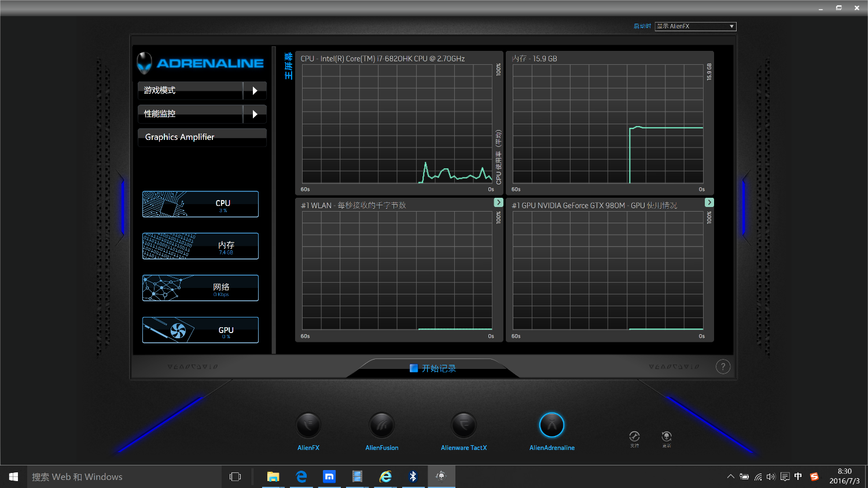Open the film strip video app icon
The height and width of the screenshot is (488, 868).
coord(357,476)
